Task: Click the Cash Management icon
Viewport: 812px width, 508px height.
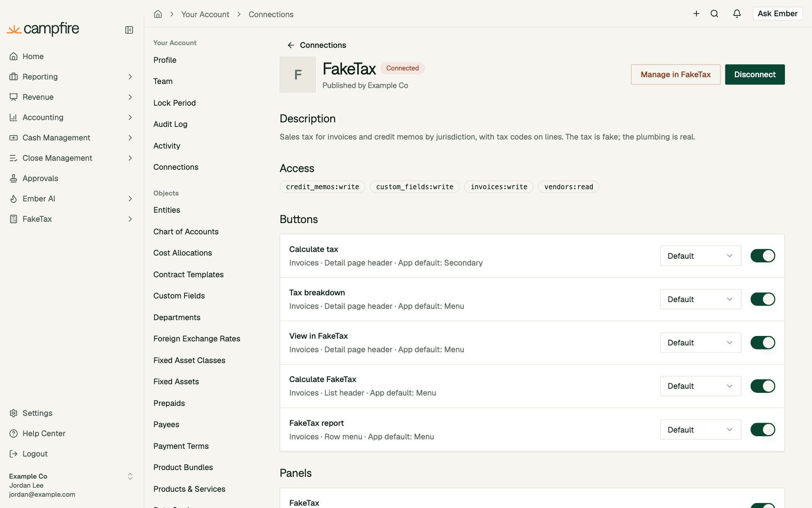Action: tap(14, 138)
